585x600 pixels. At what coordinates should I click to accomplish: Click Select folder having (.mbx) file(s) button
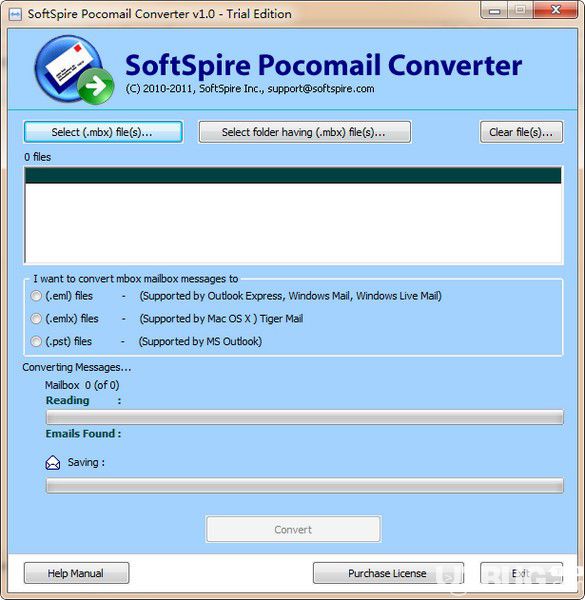305,132
